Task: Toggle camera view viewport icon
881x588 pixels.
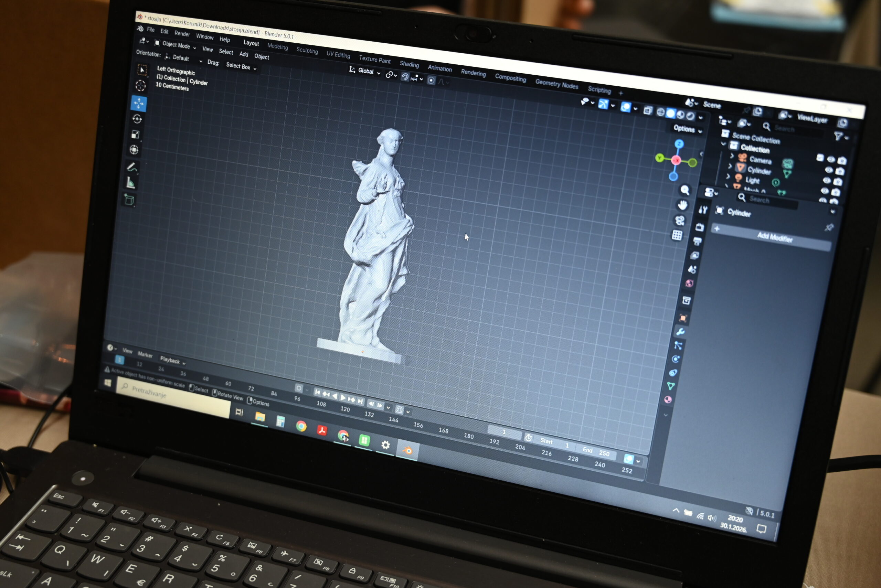Action: point(680,220)
